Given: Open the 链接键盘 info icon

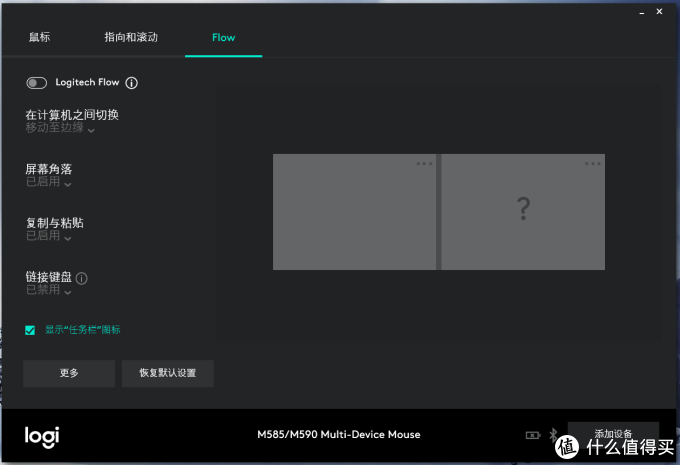Looking at the screenshot, I should tap(82, 278).
